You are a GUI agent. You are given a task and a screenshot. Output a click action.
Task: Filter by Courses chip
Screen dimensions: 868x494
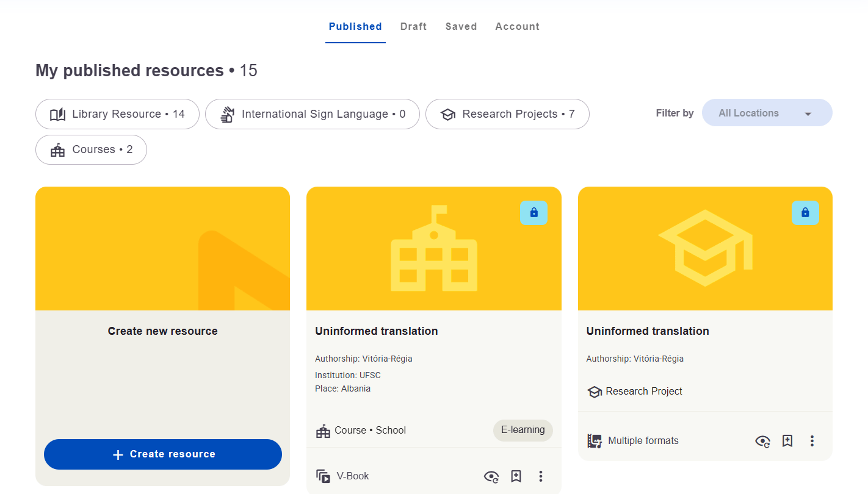(x=91, y=149)
